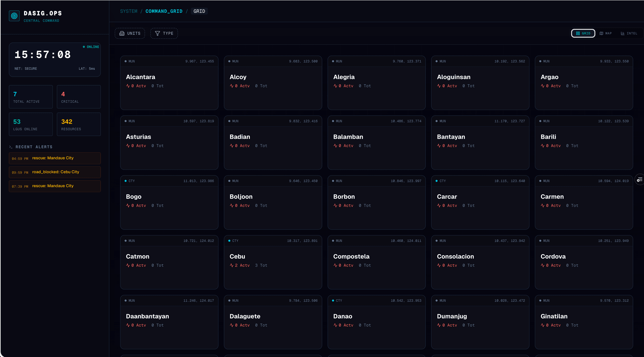Screen dimensions: 644x357
Task: Select the Badian card
Action: tap(273, 143)
